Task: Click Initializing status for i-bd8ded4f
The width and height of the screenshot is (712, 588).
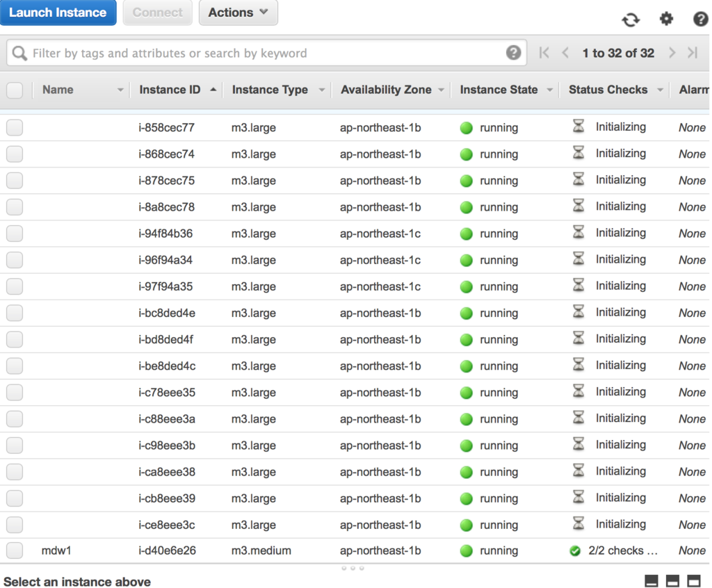Action: pyautogui.click(x=621, y=338)
